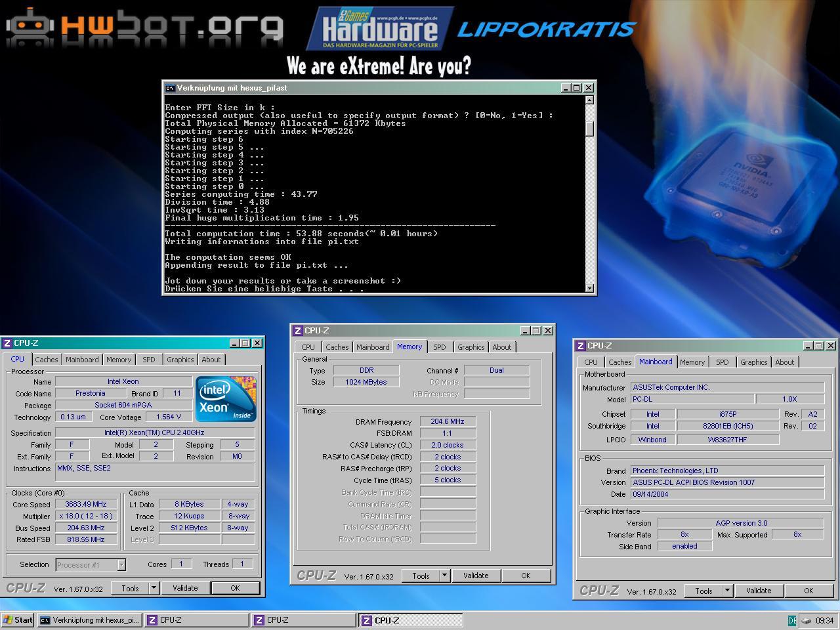The width and height of the screenshot is (840, 630).
Task: Click the Core Speed value 3683.49 MHz
Action: 85,505
